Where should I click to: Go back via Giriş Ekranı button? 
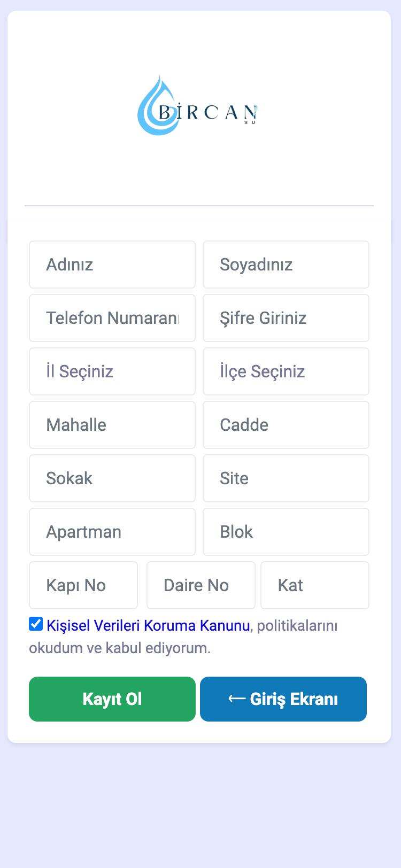point(283,699)
